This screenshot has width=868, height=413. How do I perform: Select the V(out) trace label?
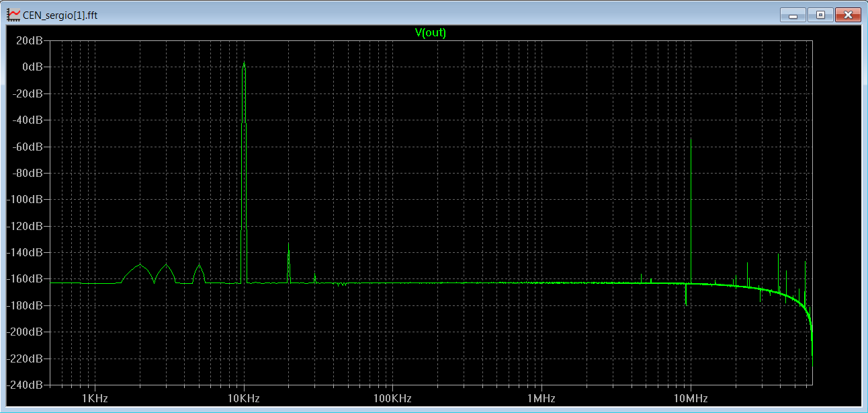[430, 32]
